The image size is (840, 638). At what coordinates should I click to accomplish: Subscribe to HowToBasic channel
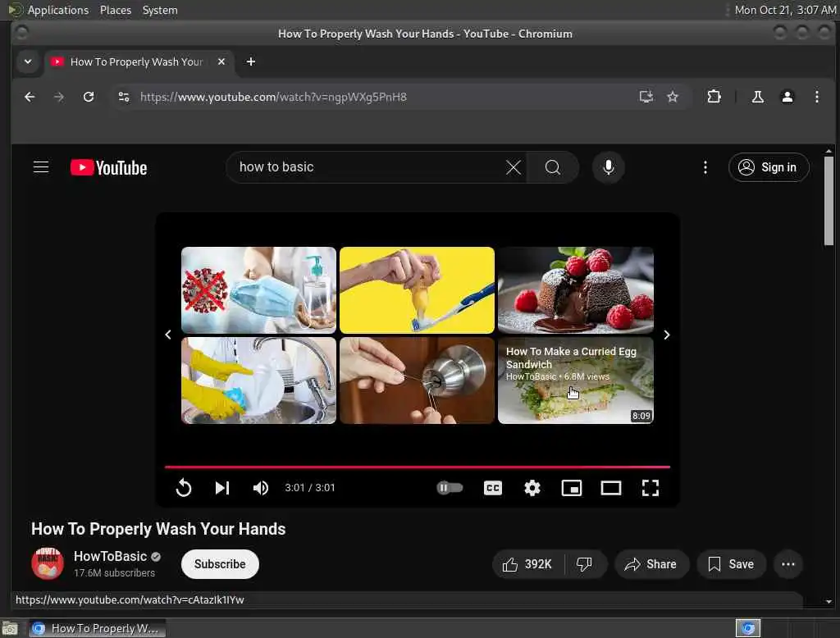[x=220, y=564]
